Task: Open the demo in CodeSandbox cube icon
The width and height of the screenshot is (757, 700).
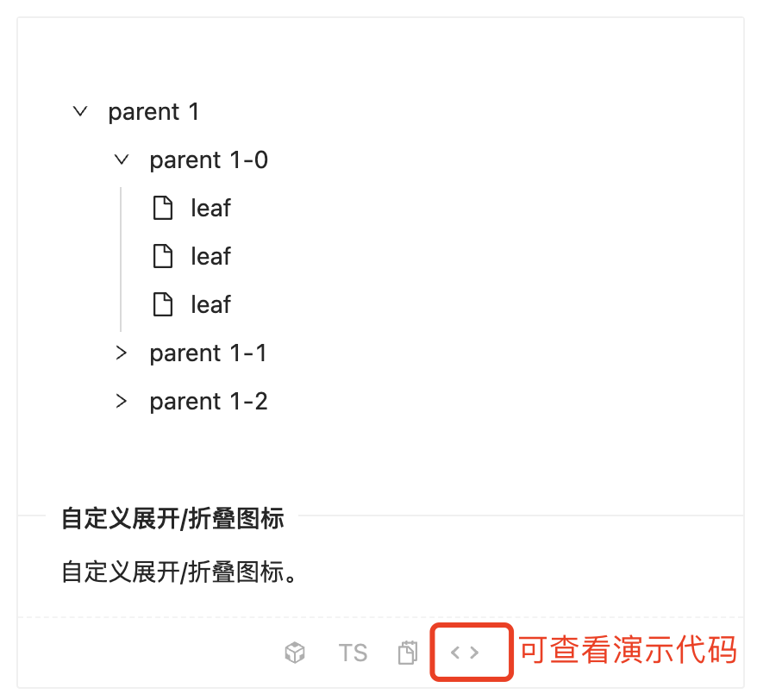Action: click(295, 653)
